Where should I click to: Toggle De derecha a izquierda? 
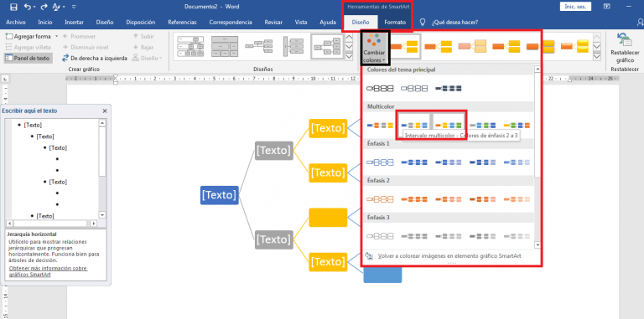click(95, 59)
